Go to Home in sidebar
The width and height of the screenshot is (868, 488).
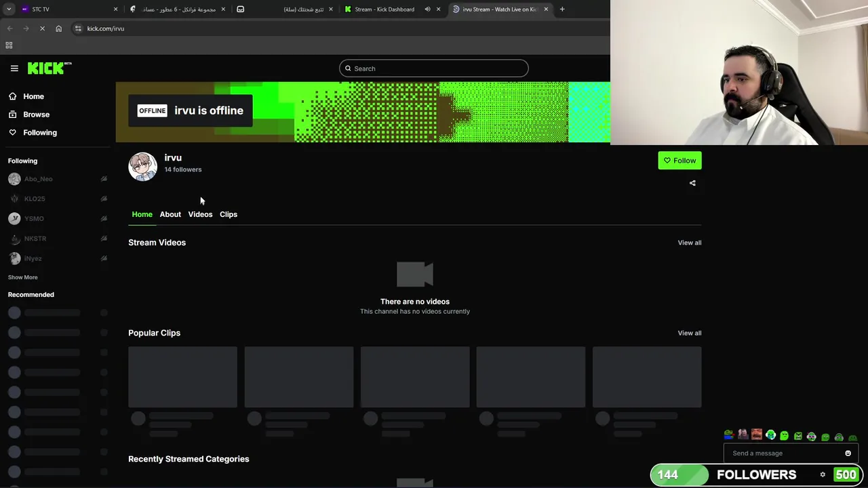(33, 96)
